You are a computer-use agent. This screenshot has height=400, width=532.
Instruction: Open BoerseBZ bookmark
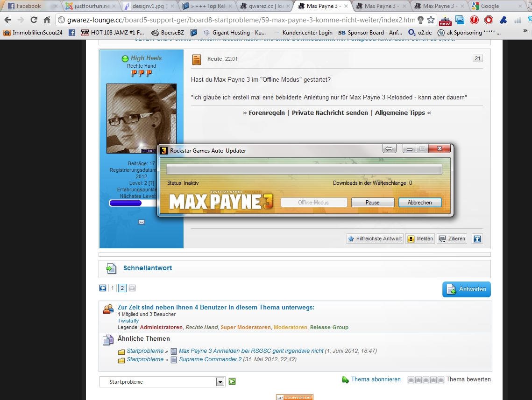pos(168,33)
